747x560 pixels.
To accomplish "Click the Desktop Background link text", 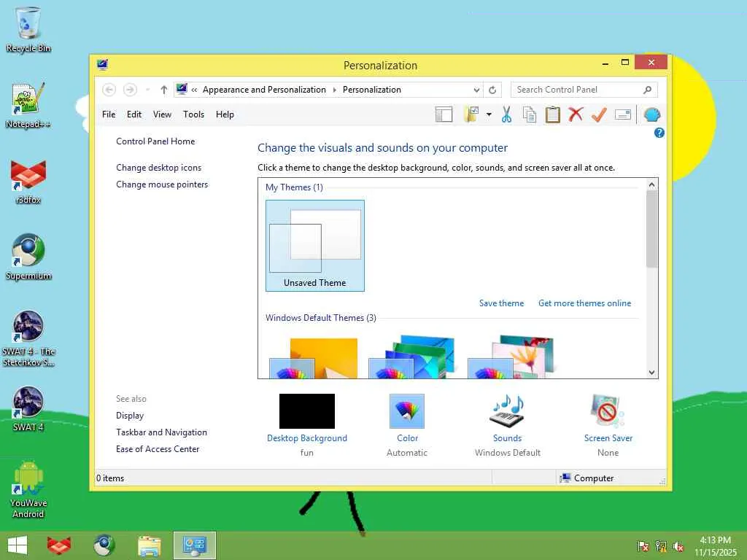I will [x=307, y=438].
